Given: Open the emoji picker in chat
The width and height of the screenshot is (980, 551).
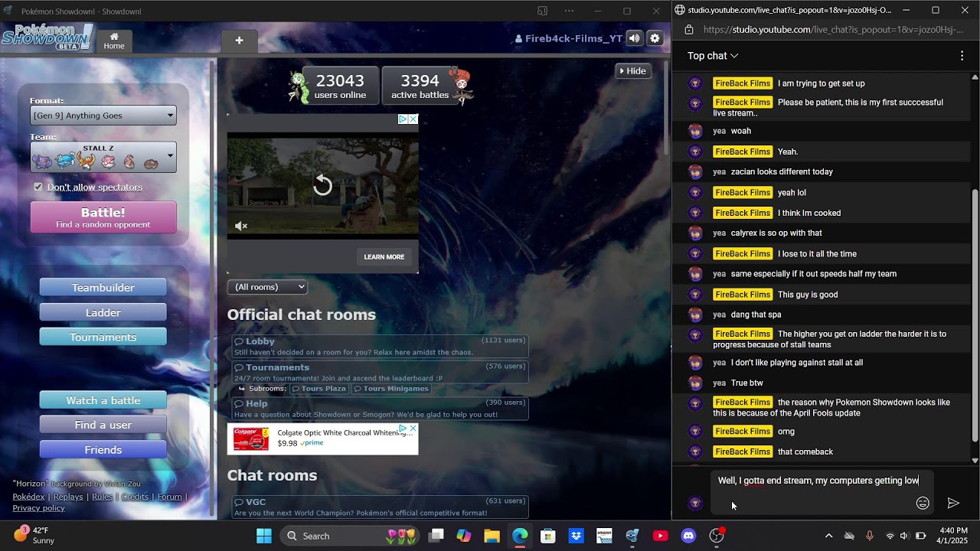Looking at the screenshot, I should coord(923,503).
